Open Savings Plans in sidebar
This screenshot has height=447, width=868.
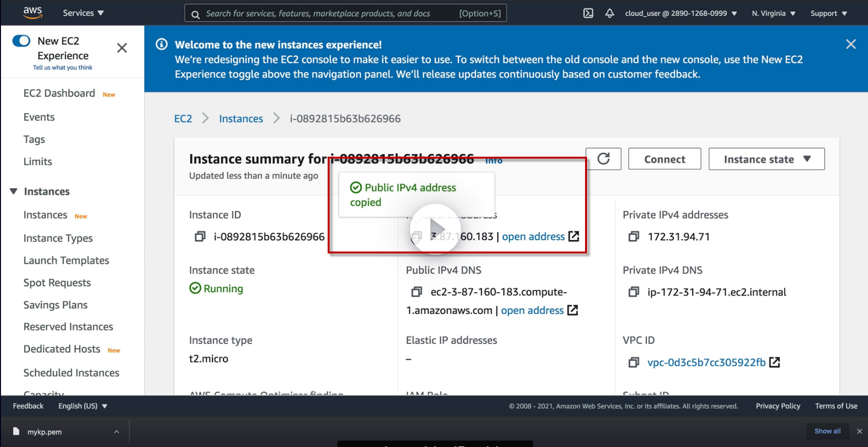click(x=56, y=305)
